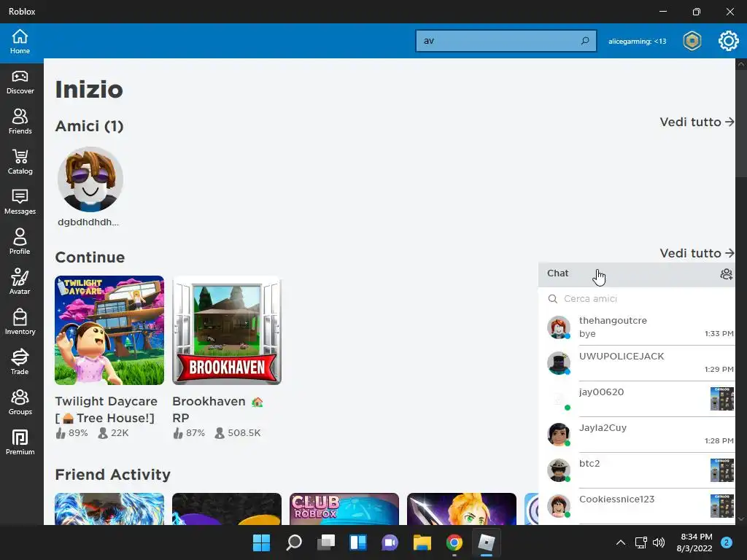Open the Windows Start menu
This screenshot has width=747, height=560.
coord(261,542)
